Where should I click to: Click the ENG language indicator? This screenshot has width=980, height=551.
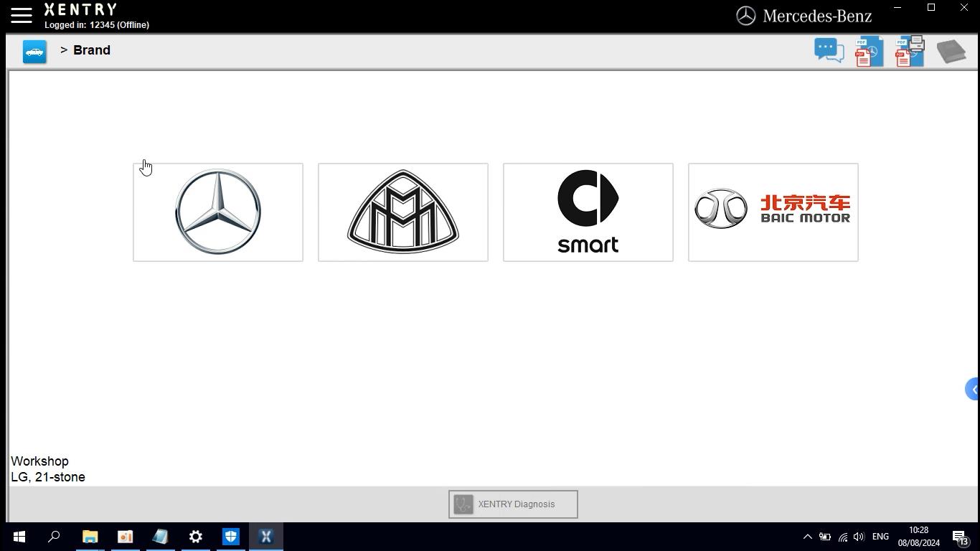(x=880, y=537)
